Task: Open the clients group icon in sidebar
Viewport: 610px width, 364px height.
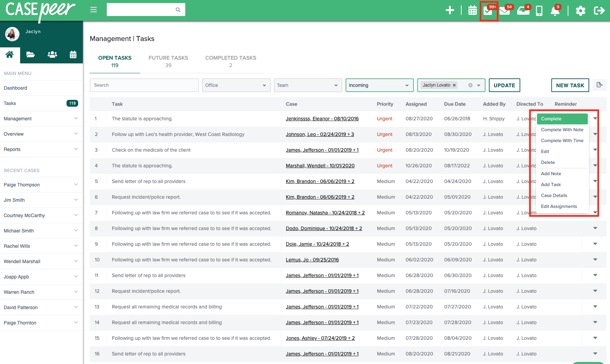Action: [x=52, y=55]
